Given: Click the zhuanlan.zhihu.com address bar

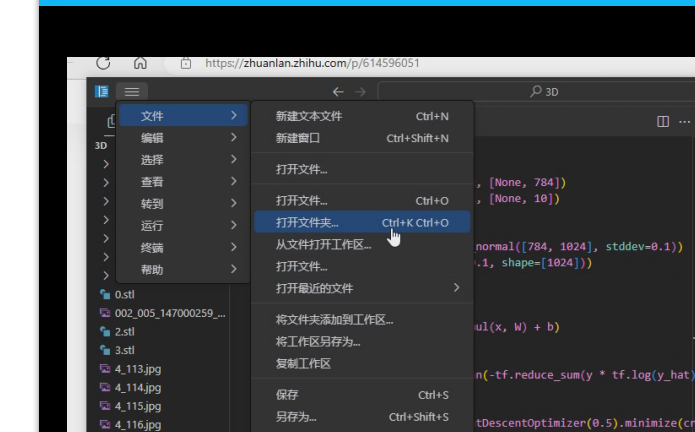Looking at the screenshot, I should (312, 63).
